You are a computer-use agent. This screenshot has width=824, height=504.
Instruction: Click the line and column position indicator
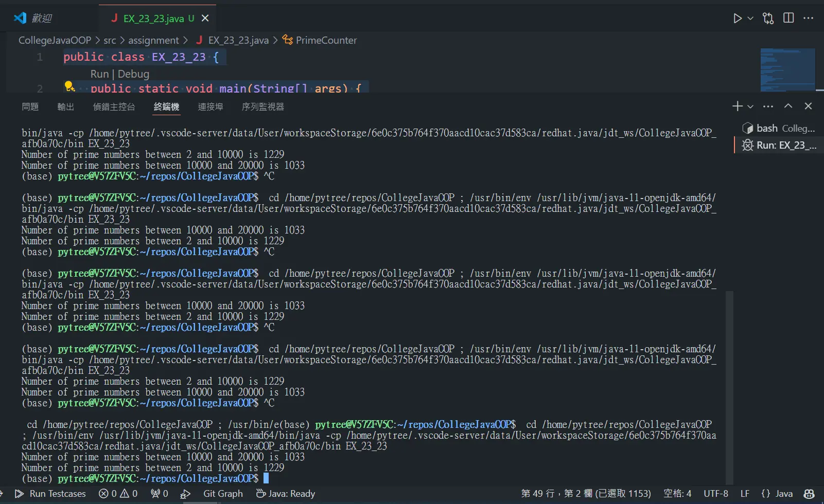[x=586, y=494]
